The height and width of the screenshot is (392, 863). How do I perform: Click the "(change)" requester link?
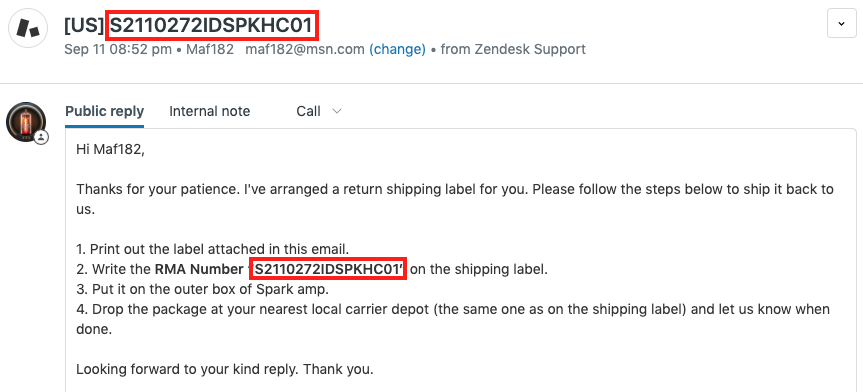[397, 50]
